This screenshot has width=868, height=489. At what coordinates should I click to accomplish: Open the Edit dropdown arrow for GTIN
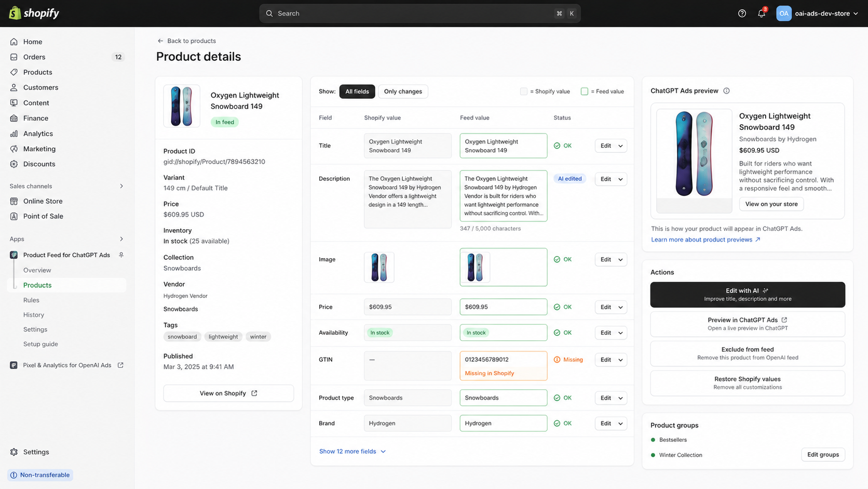(620, 360)
